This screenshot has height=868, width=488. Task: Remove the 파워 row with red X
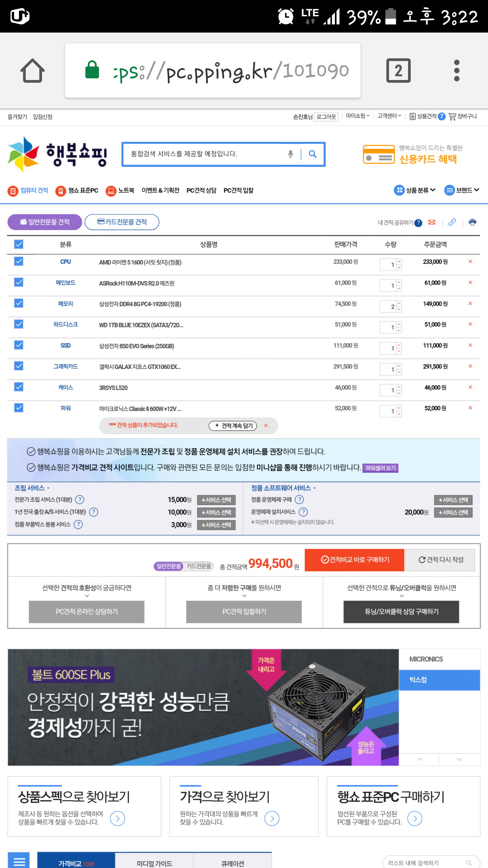470,408
